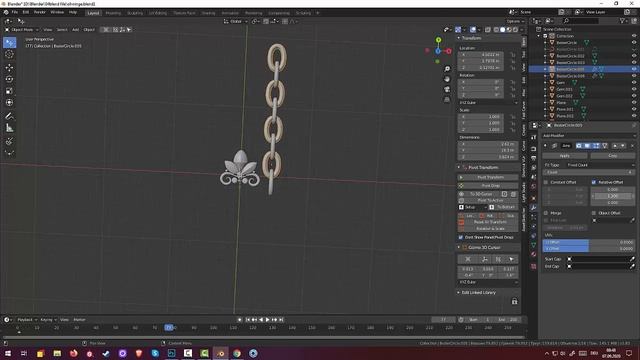This screenshot has height=360, width=640.
Task: Toggle camera view icon in viewport
Action: click(x=447, y=89)
